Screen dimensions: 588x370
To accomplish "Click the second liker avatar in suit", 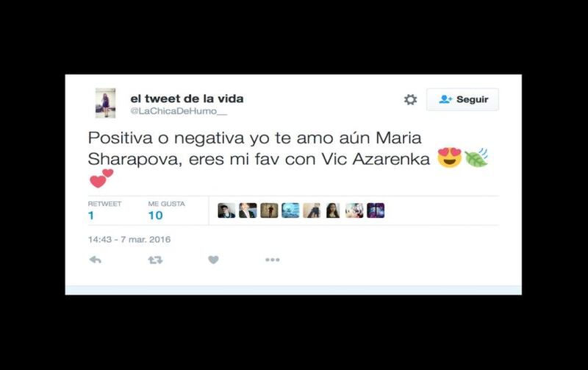I will (248, 210).
